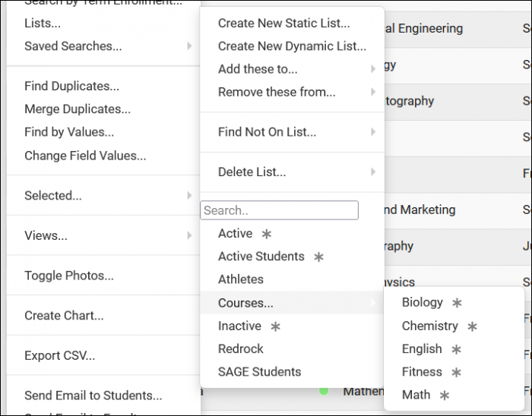Image resolution: width=532 pixels, height=416 pixels.
Task: Click the asterisk icon beside Active list
Action: 266,234
